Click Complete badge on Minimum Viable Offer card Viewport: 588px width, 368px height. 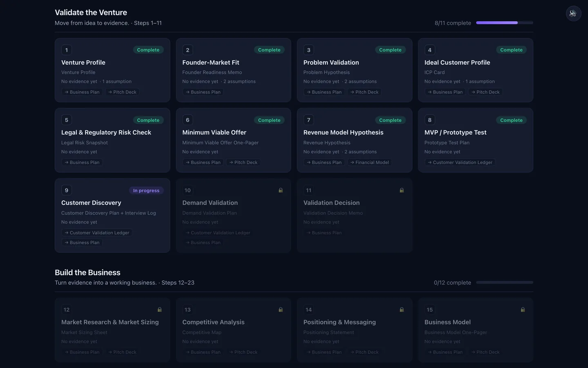click(x=269, y=120)
